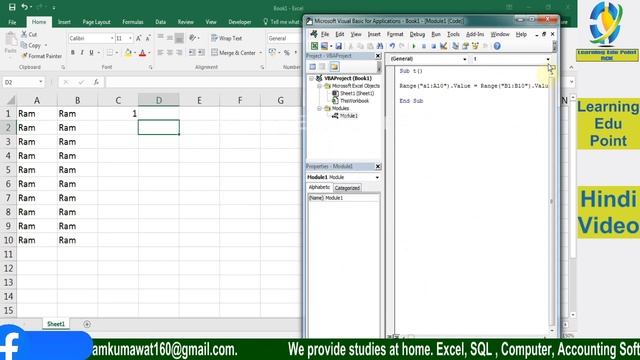The image size is (640, 360).
Task: Click Merge & Center button
Action: pos(233,53)
